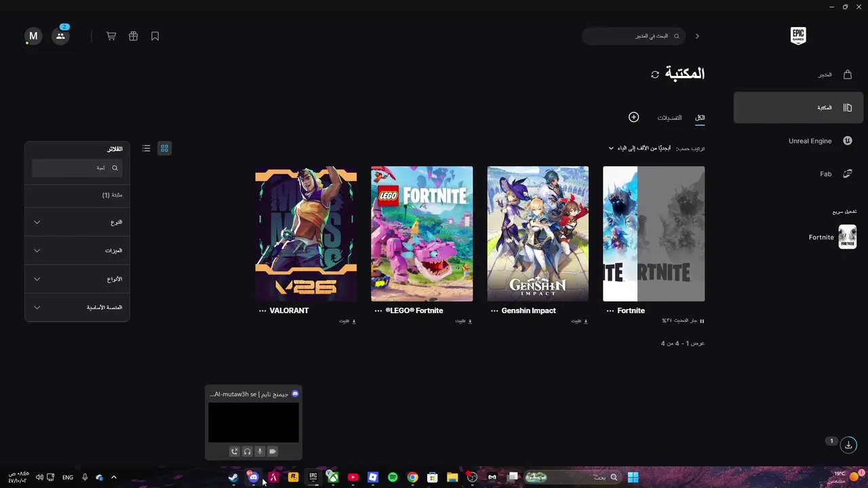
Task: Click the store search field
Action: [633, 36]
